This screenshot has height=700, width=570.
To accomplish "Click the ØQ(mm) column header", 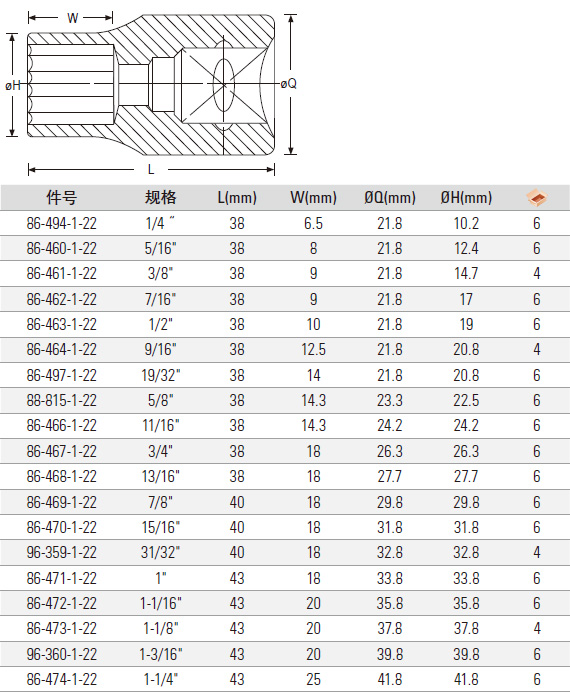I will tap(390, 197).
